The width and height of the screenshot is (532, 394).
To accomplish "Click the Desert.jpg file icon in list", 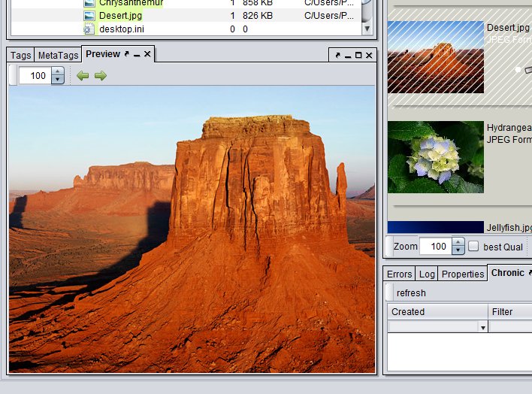I will pos(89,16).
